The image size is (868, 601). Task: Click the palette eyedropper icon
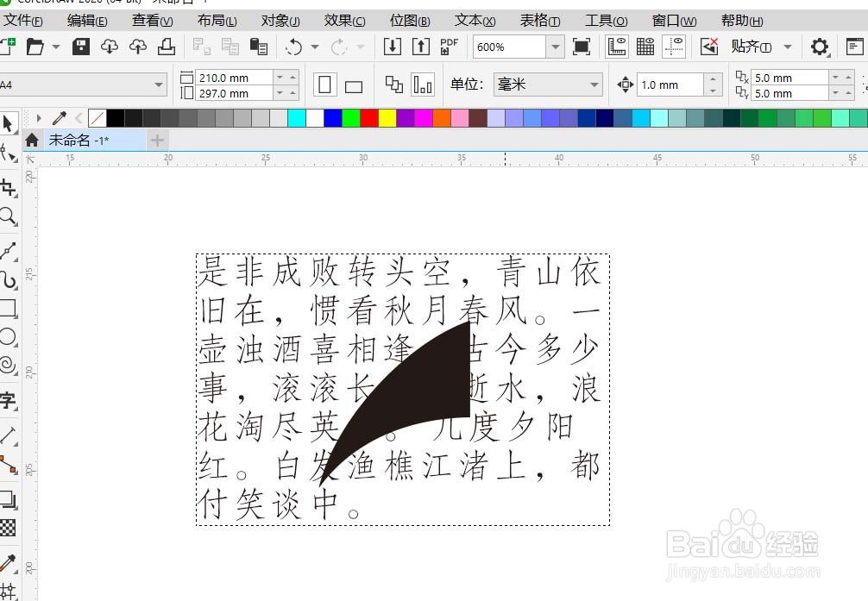coord(60,118)
